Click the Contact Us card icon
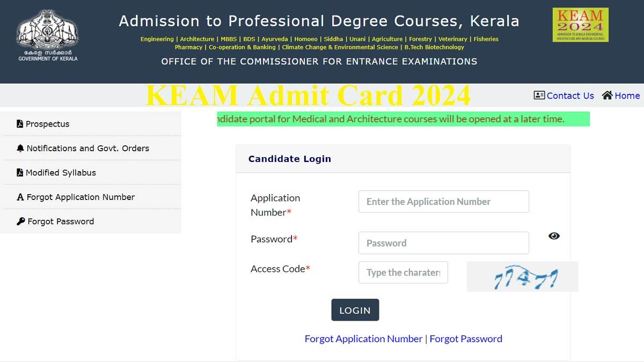Viewport: 644px width, 362px height. pyautogui.click(x=539, y=95)
